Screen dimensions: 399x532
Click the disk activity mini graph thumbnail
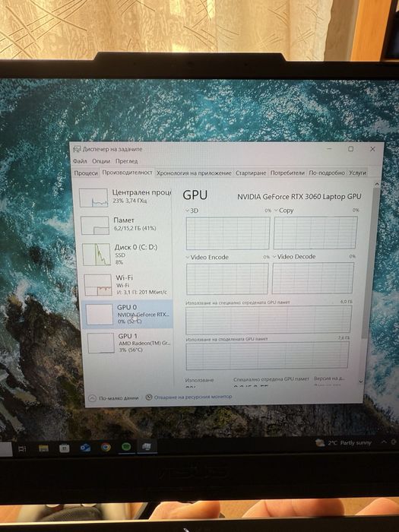[x=97, y=255]
